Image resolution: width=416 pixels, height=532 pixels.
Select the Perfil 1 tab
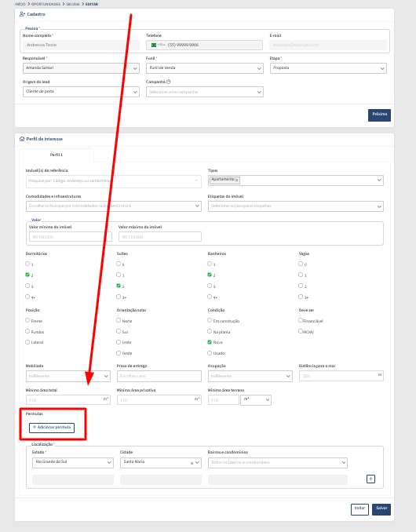coord(57,155)
